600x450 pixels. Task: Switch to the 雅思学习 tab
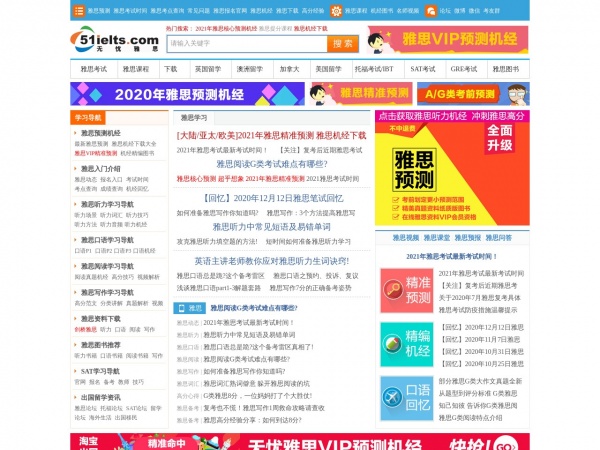(x=194, y=118)
